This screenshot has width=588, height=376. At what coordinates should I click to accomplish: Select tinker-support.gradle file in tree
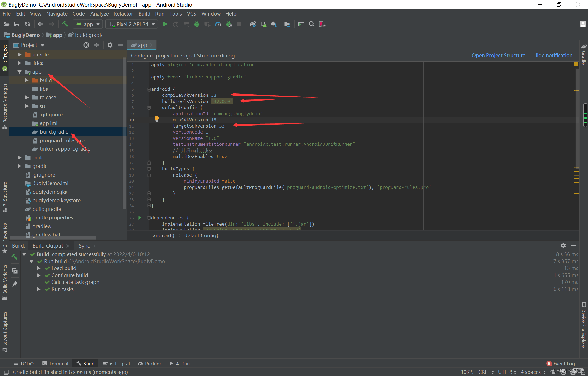(x=65, y=149)
